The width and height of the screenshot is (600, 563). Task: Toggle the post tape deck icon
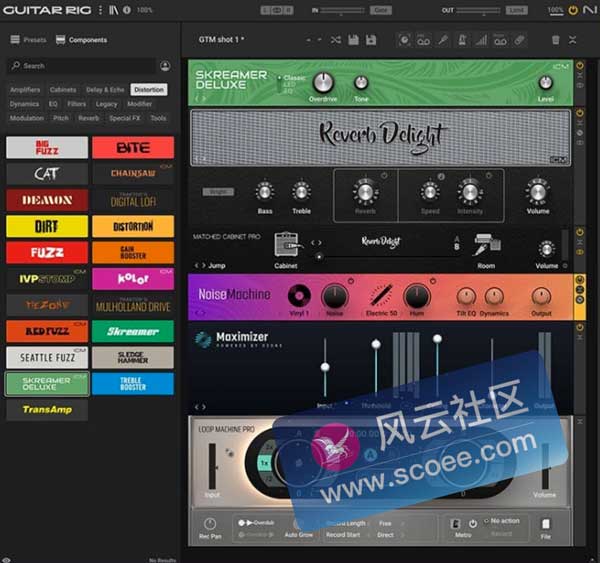pos(500,40)
